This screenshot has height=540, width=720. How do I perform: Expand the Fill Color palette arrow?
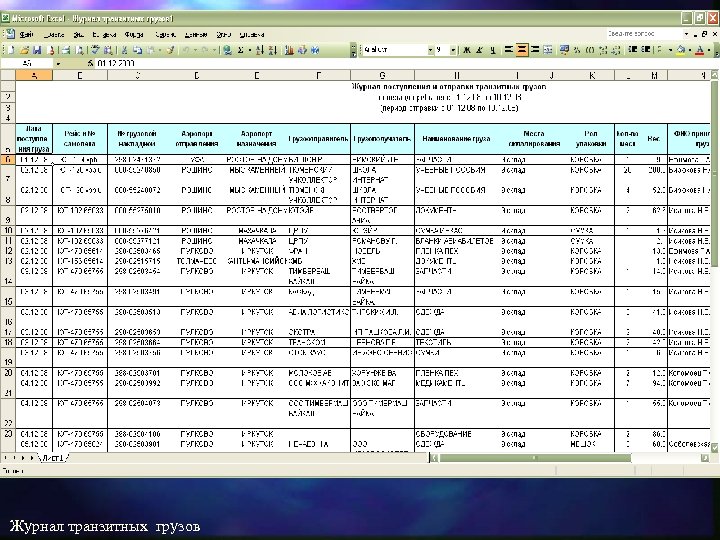click(690, 50)
